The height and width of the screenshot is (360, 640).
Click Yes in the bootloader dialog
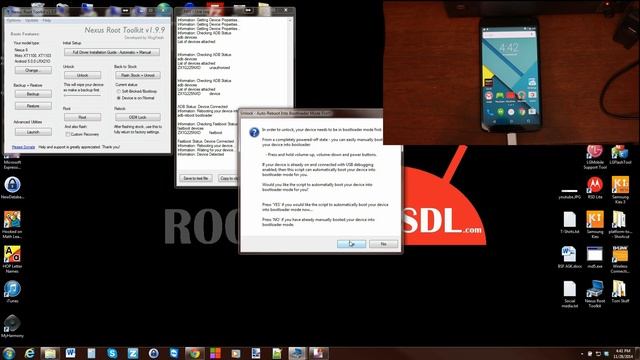click(351, 244)
